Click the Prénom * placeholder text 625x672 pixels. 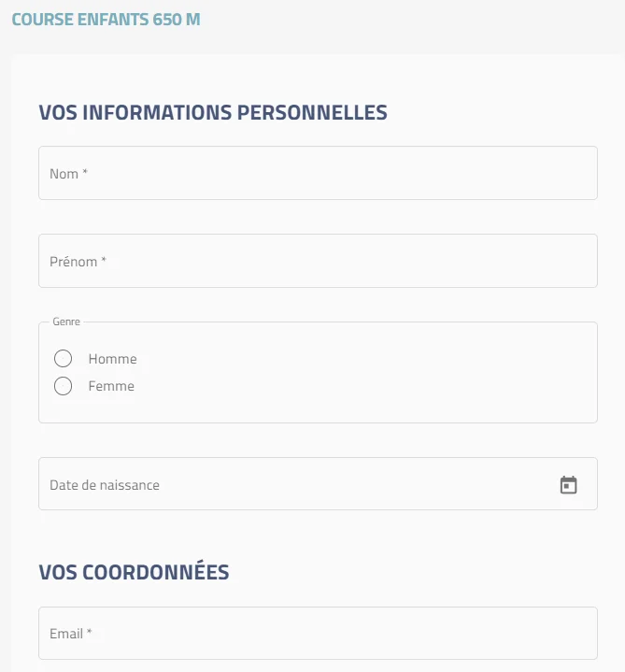click(78, 262)
